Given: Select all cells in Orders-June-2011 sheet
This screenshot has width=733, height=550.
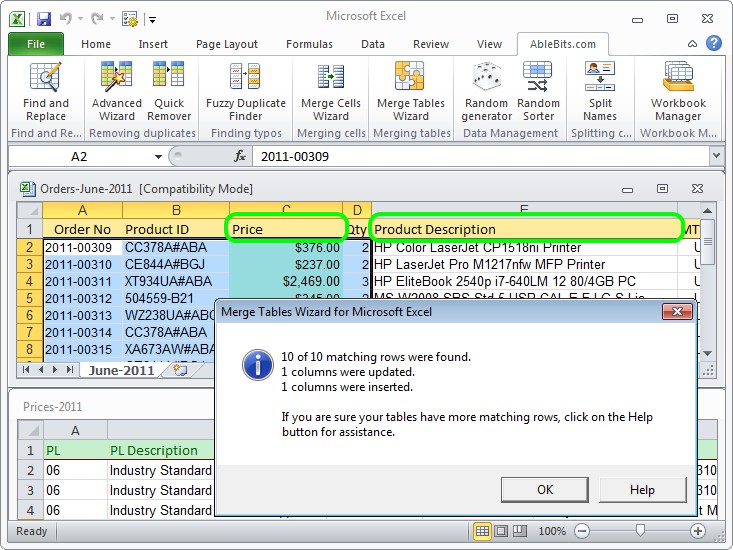Looking at the screenshot, I should tap(30, 210).
